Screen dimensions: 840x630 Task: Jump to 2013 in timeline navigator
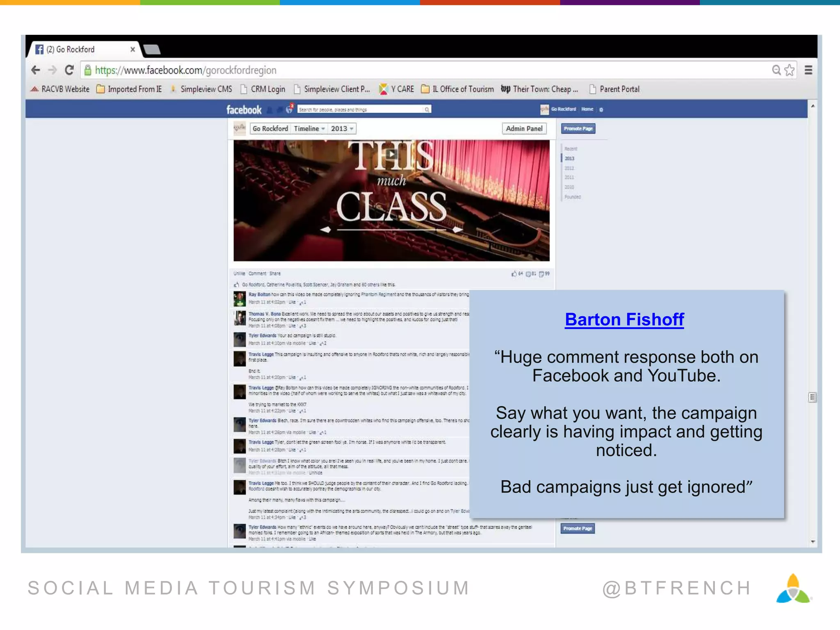[x=569, y=158]
